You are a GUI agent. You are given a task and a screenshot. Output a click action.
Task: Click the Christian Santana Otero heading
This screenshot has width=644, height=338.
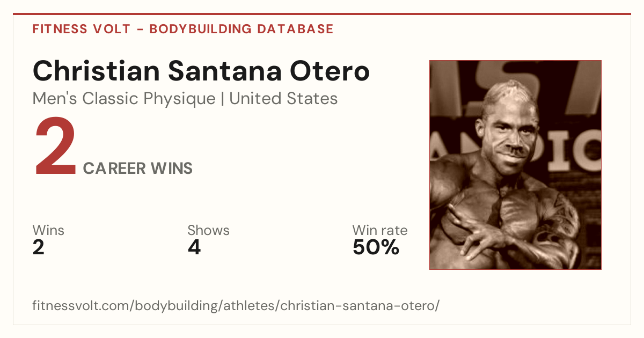[201, 71]
